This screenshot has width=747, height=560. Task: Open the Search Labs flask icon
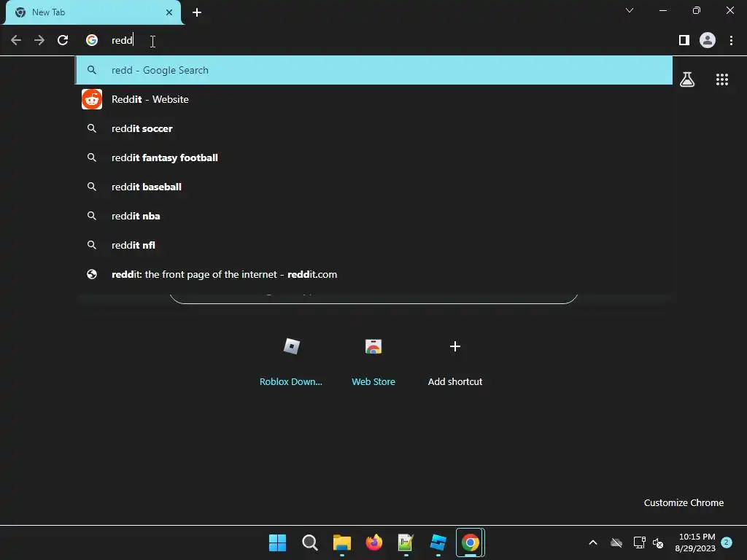point(687,79)
